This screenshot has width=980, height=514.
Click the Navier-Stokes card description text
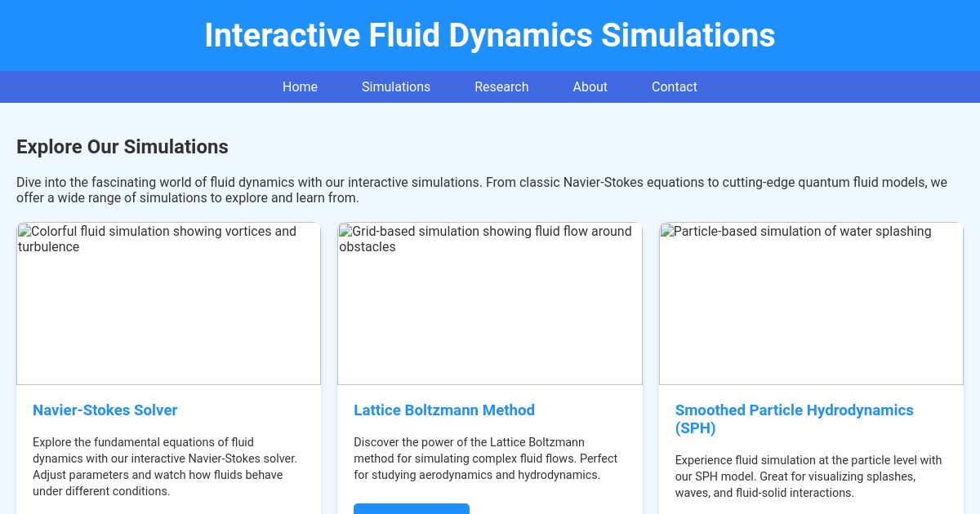[x=165, y=467]
